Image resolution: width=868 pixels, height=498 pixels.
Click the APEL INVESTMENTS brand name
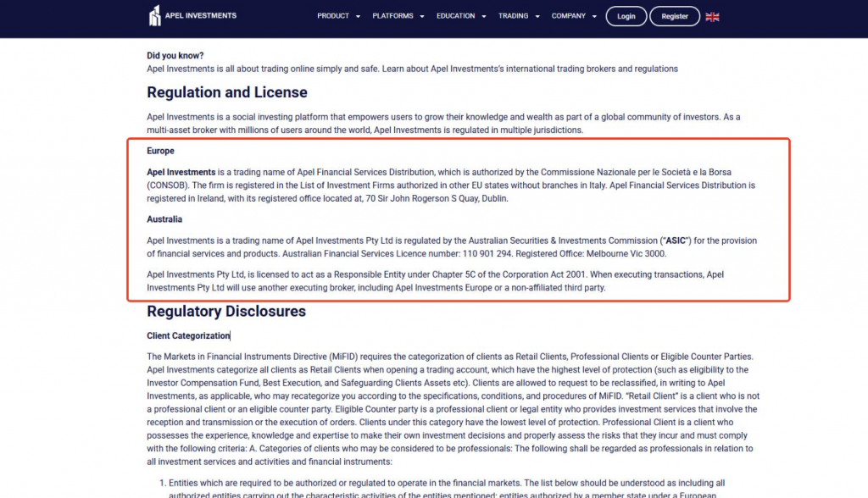(x=200, y=15)
